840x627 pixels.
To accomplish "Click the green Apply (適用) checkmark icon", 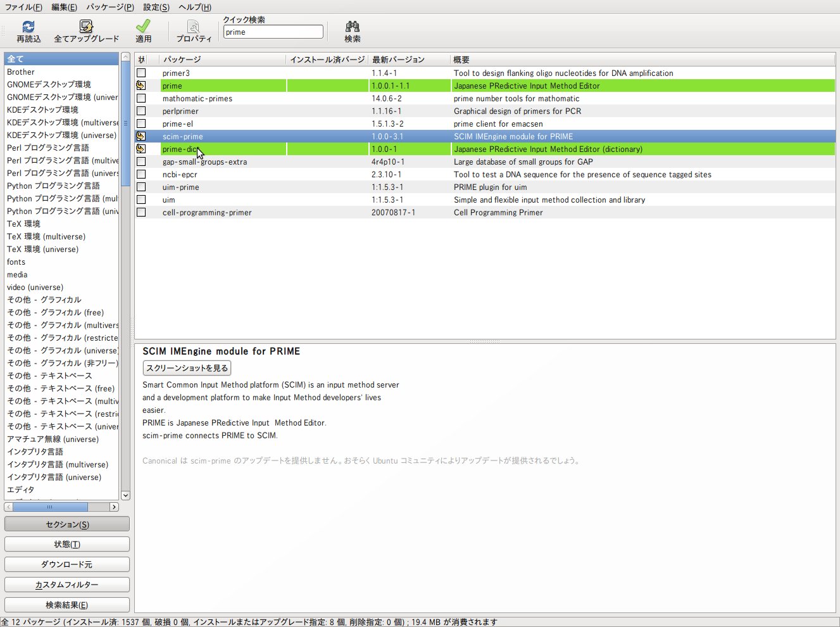I will [144, 26].
